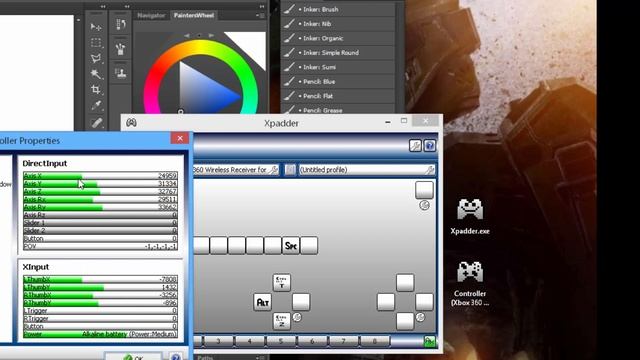Select the Healing Brush bandage tool

[x=96, y=122]
